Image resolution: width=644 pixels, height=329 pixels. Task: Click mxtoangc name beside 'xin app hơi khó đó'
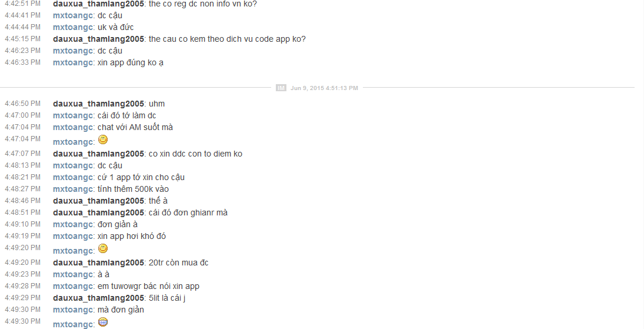point(73,237)
